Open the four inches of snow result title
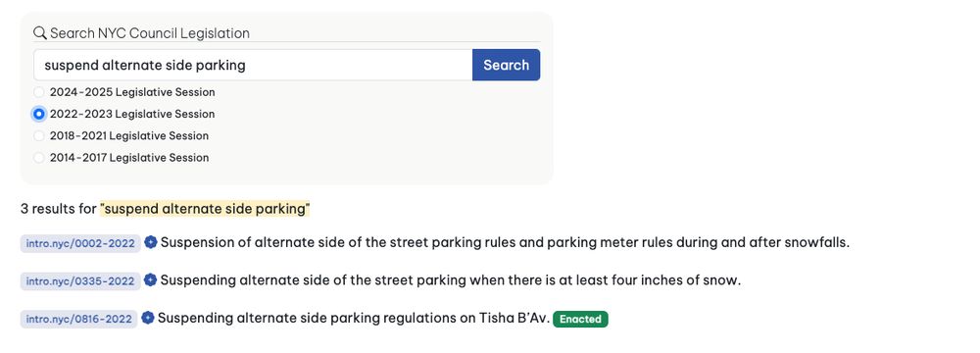 tap(451, 280)
